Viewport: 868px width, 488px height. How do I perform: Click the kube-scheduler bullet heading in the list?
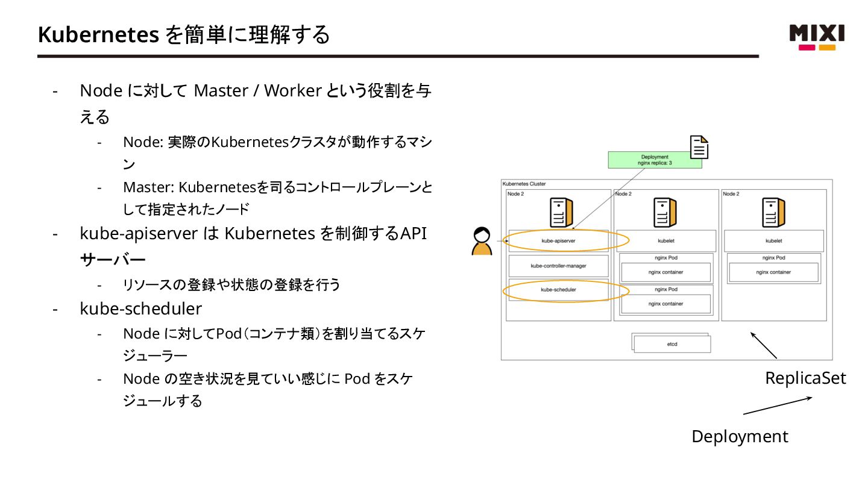pos(140,308)
